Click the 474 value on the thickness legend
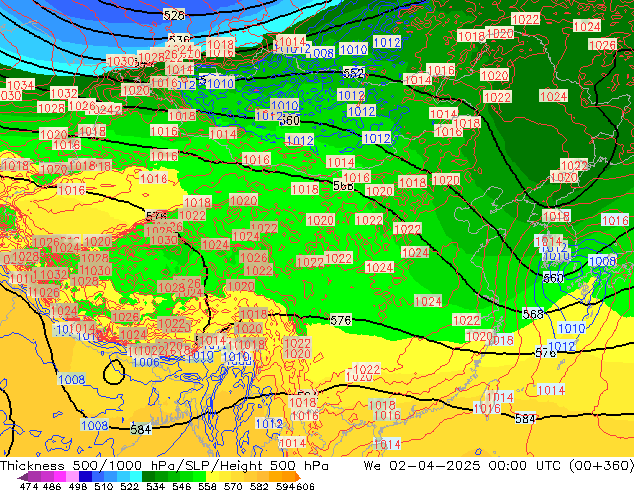Image resolution: width=634 pixels, height=490 pixels. tap(29, 486)
